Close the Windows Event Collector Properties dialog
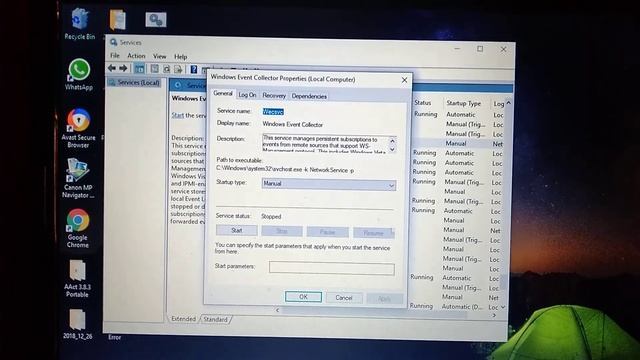Viewport: 640px width, 360px height. point(404,80)
